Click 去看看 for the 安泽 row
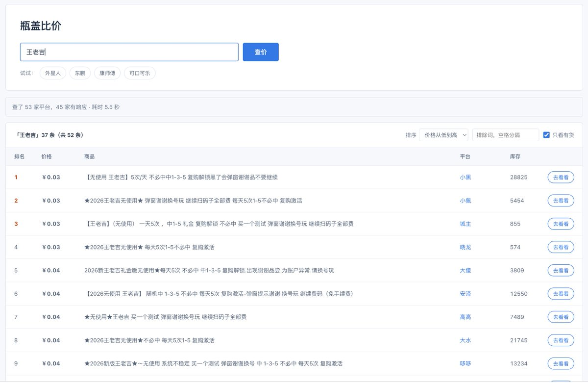The height and width of the screenshot is (383, 588). [x=561, y=294]
